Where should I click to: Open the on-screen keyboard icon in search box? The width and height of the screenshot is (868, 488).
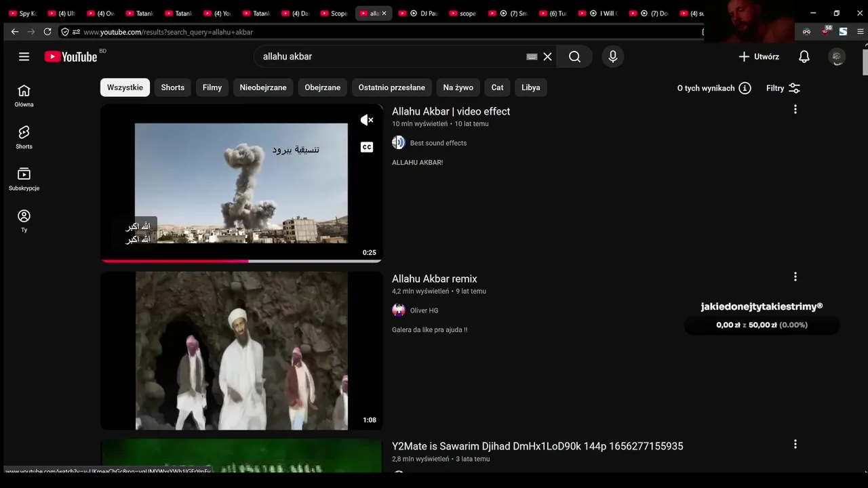point(532,57)
